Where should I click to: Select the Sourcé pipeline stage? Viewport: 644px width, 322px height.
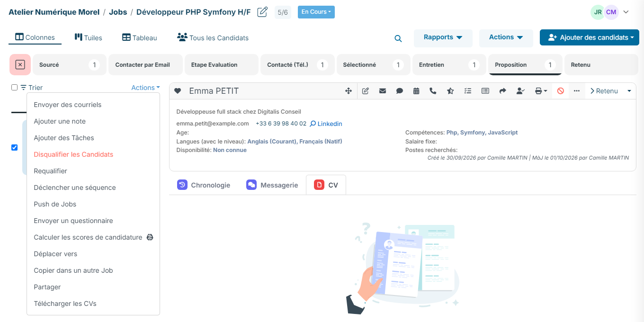click(x=70, y=65)
